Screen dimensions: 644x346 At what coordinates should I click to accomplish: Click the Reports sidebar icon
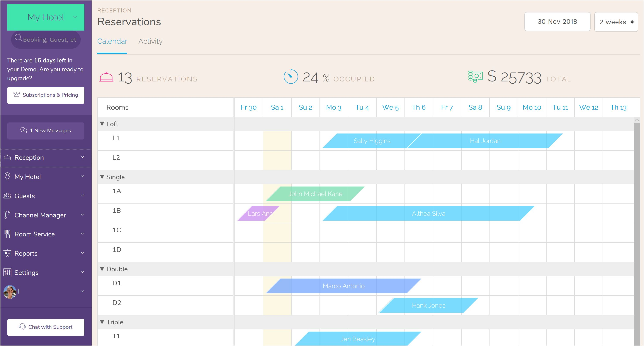tap(8, 253)
